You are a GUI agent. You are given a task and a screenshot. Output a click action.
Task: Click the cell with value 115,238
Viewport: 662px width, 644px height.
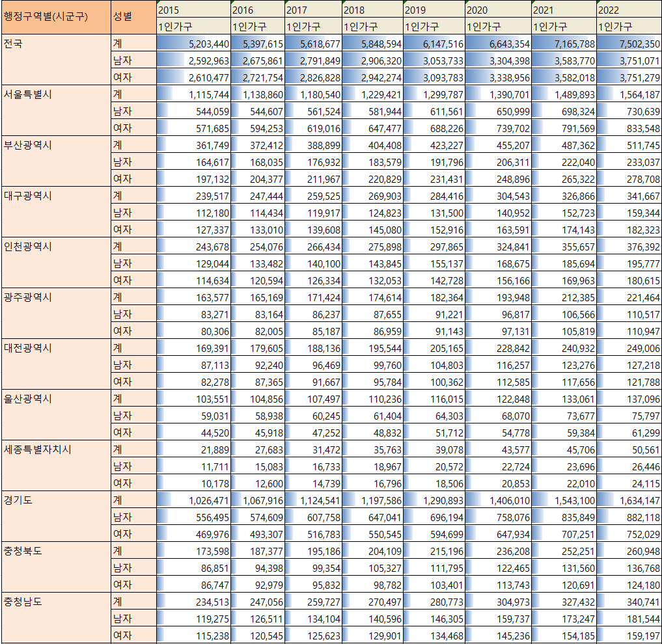(193, 635)
